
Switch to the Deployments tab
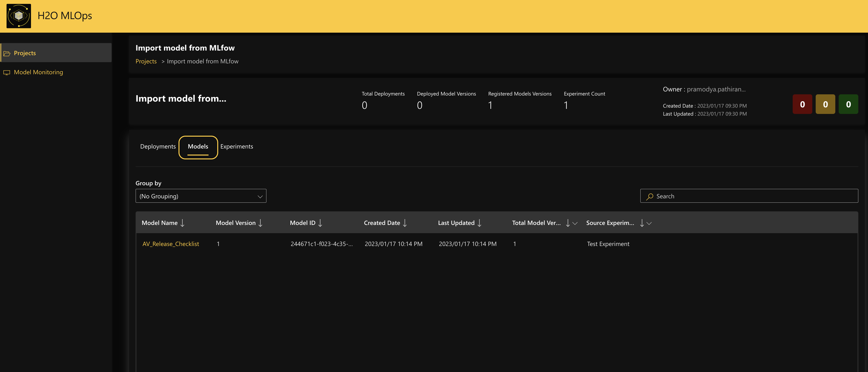[x=158, y=146]
